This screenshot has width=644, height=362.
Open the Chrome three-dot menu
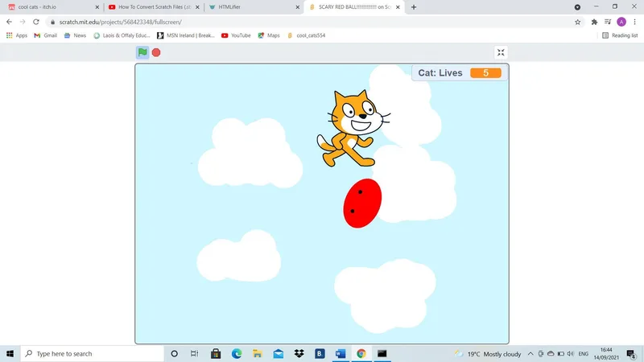[x=635, y=22]
